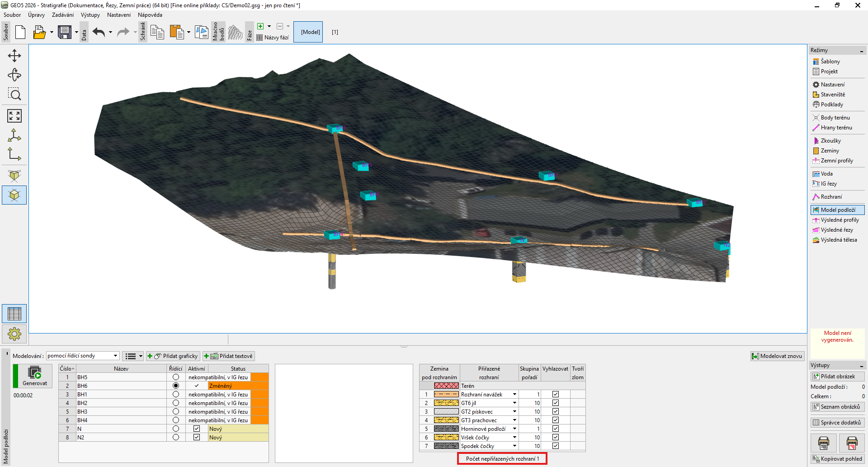Select the pan view tool
The height and width of the screenshot is (467, 868).
tap(14, 56)
